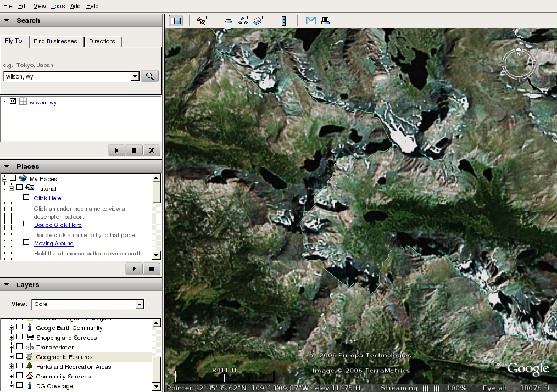Open the Tools menu
The height and width of the screenshot is (392, 557).
pyautogui.click(x=58, y=5)
